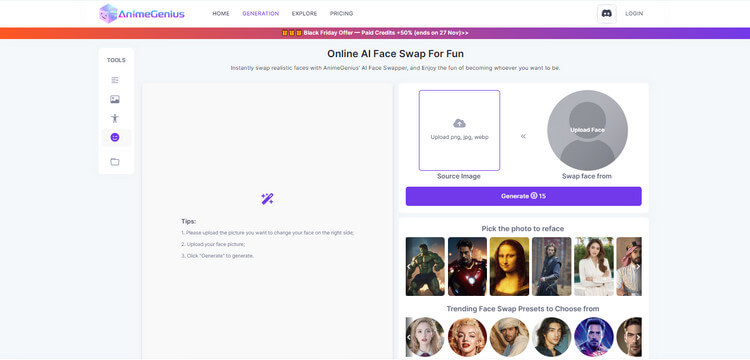Choose the turbaned man face preset

pos(509,337)
